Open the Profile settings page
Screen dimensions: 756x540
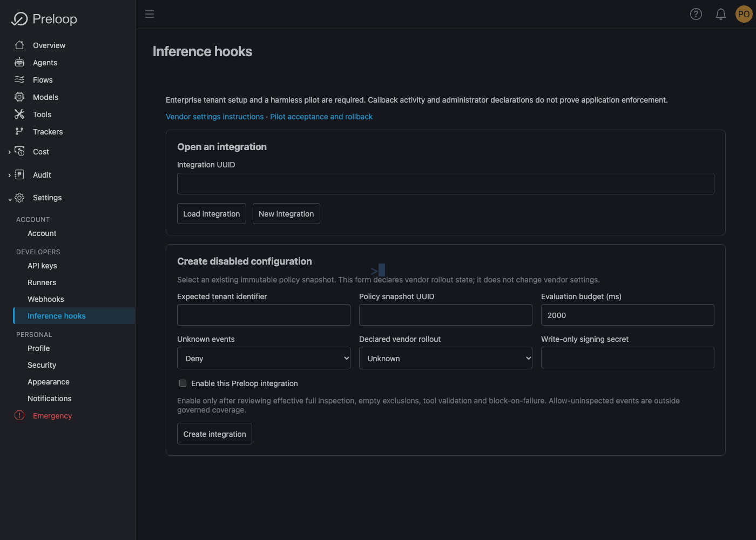38,348
